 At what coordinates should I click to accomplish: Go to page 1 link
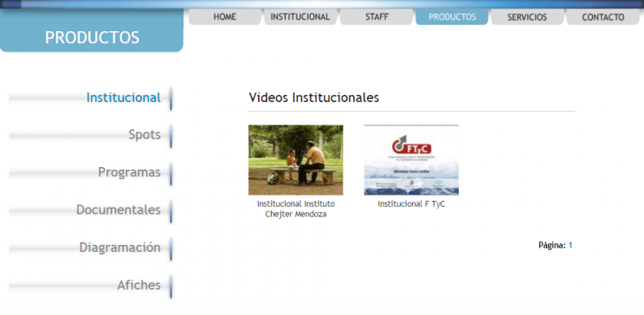pos(570,246)
